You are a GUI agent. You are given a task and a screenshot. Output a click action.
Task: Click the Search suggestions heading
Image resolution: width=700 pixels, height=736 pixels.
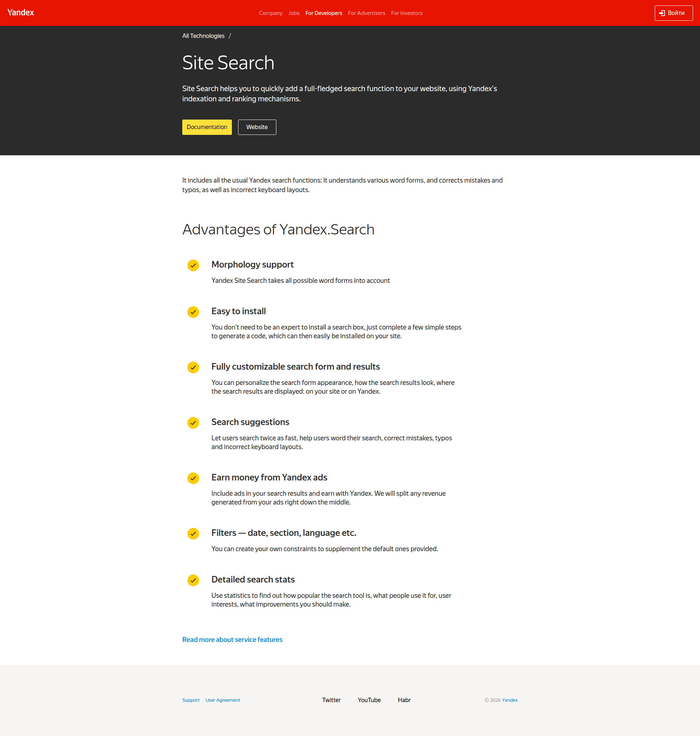[x=250, y=422]
